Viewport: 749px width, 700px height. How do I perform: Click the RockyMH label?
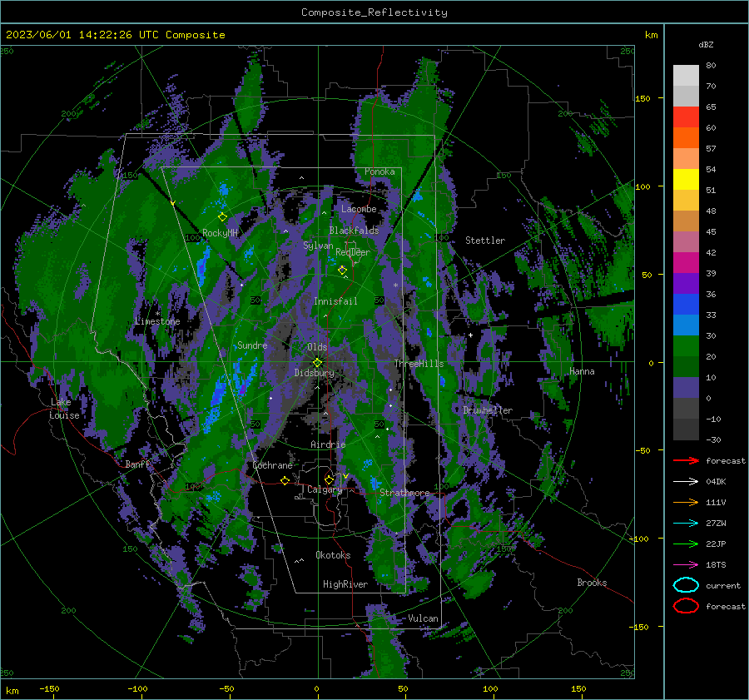point(221,233)
